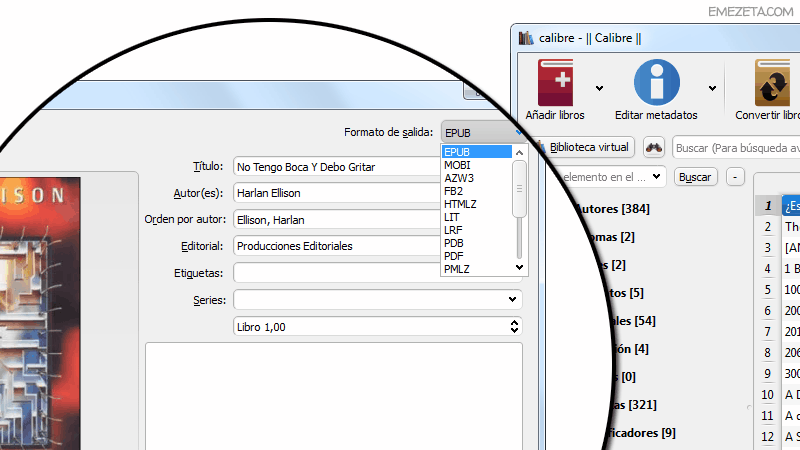This screenshot has width=800, height=450.
Task: Open the Editar metadatos dropdown arrow
Action: click(712, 88)
